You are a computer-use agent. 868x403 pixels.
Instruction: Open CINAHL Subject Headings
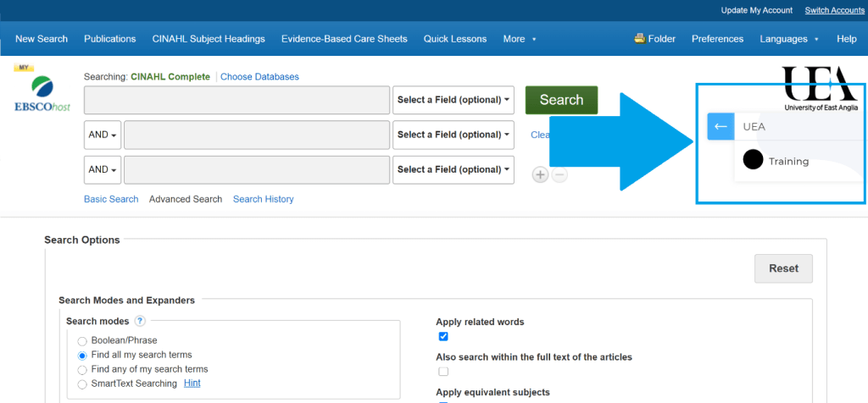coord(209,39)
